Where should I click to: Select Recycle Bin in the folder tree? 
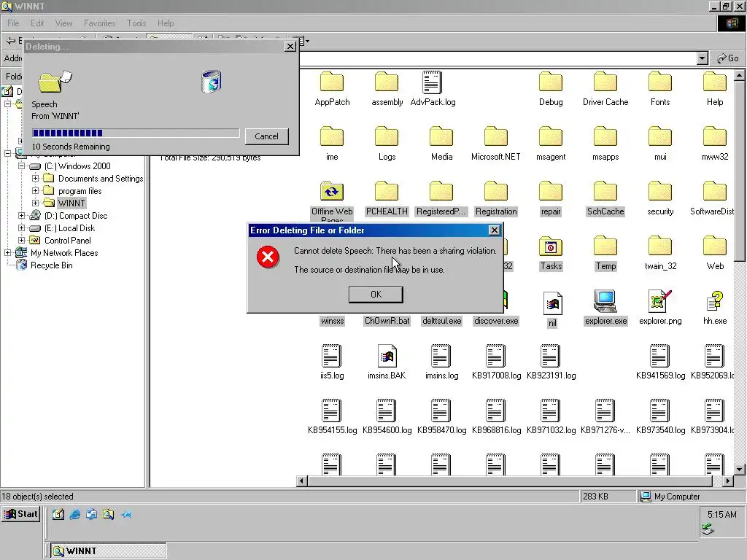point(52,265)
